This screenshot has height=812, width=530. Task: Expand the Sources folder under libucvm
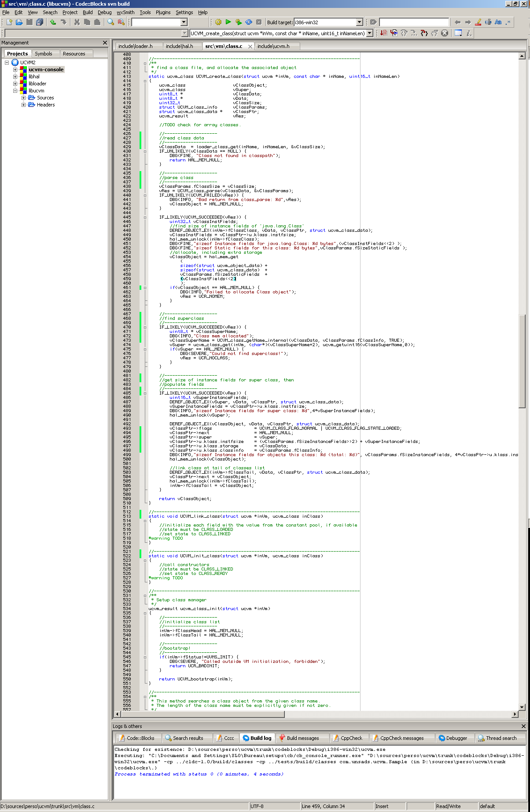(x=23, y=98)
